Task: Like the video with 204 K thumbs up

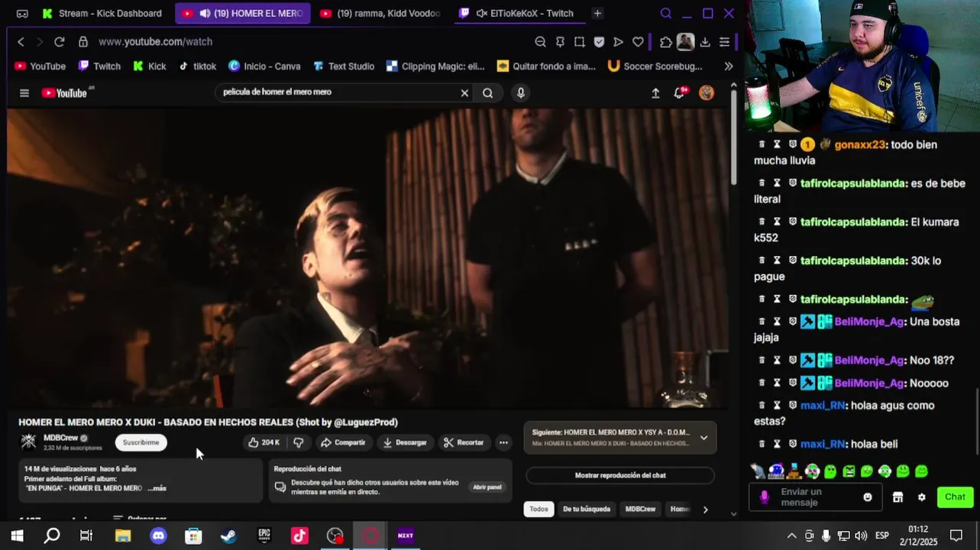Action: [x=264, y=442]
